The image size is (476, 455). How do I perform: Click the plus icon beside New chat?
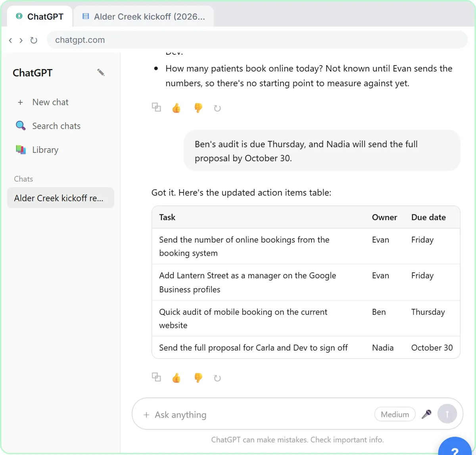20,102
